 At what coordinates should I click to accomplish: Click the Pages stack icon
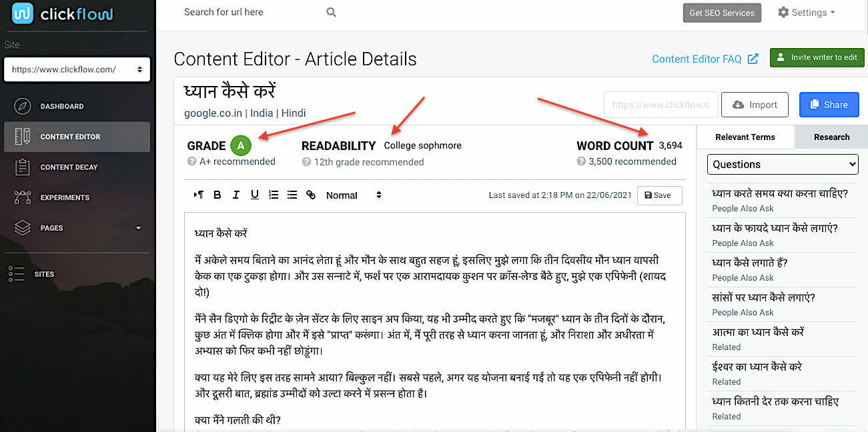coord(23,228)
